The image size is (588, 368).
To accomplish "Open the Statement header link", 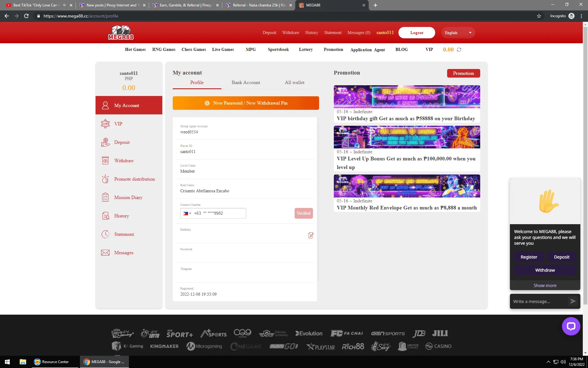I will 333,33.
